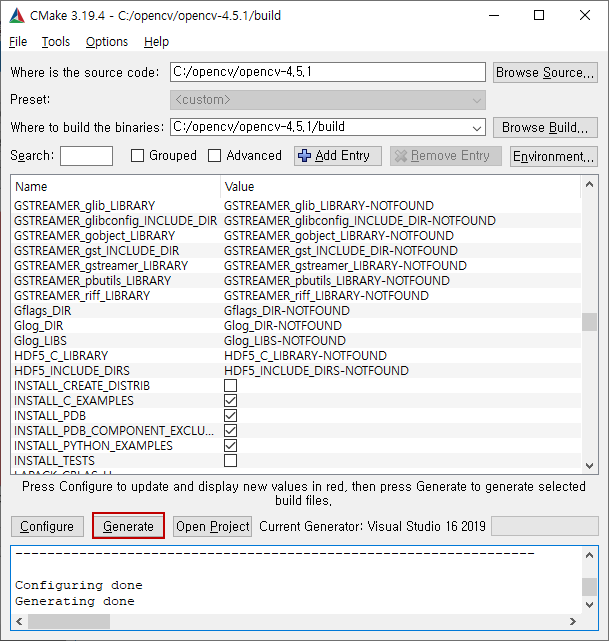Click the output log scroll down arrow

589,605
